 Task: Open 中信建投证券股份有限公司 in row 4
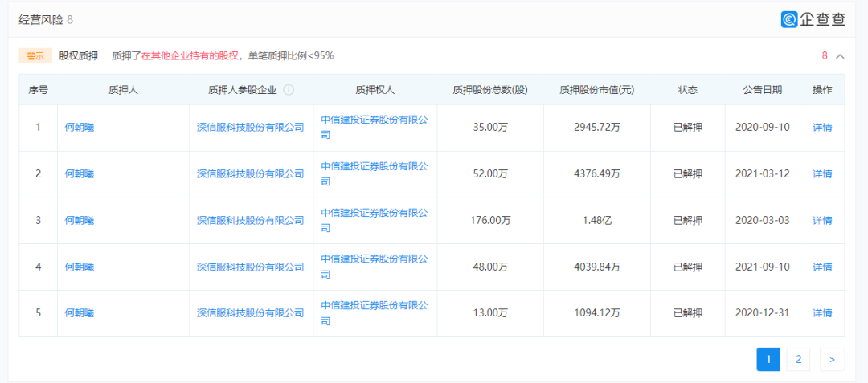point(375,267)
